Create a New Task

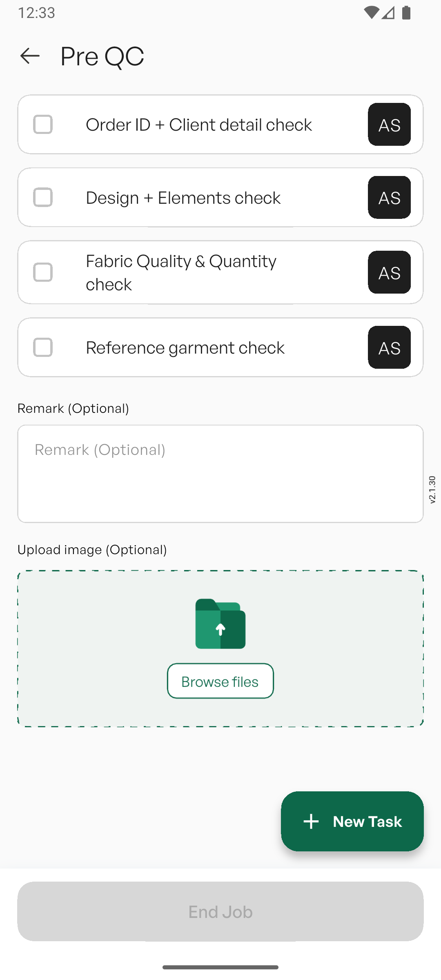point(352,821)
